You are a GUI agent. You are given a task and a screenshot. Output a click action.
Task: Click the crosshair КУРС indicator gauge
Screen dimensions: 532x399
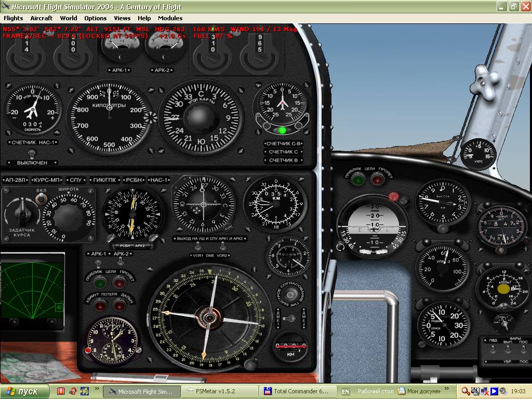point(203,204)
